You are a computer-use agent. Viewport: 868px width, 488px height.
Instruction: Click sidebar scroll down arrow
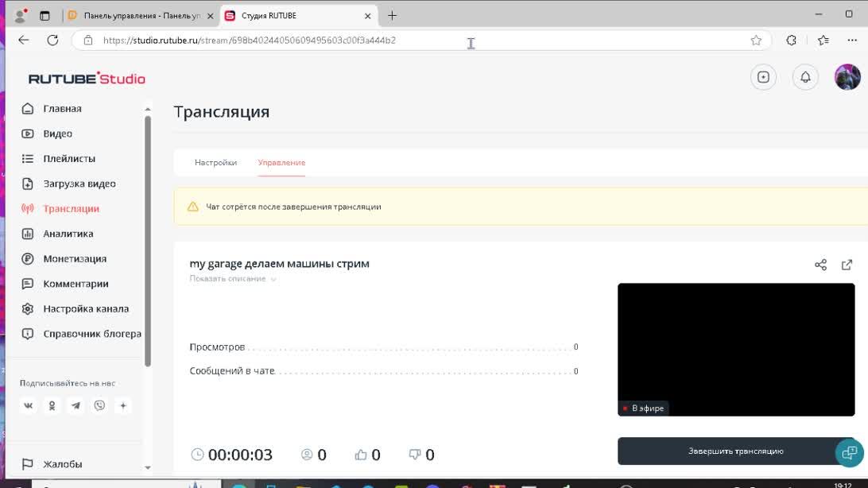148,467
